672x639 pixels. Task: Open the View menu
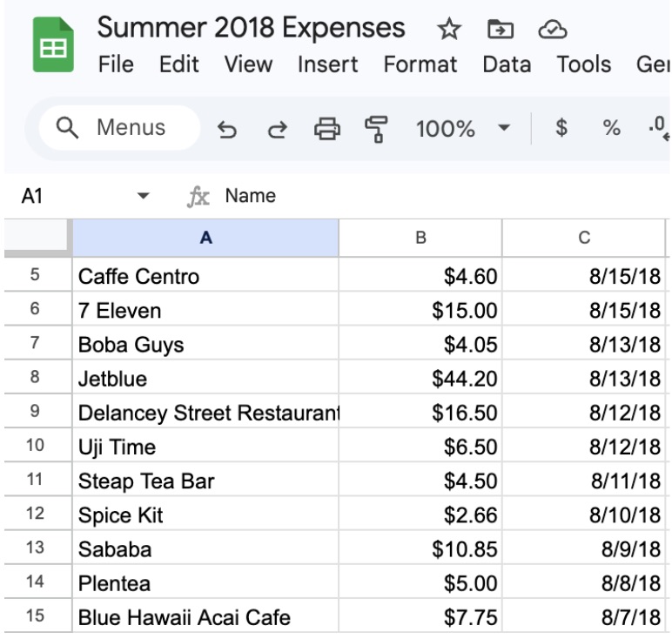click(x=248, y=64)
